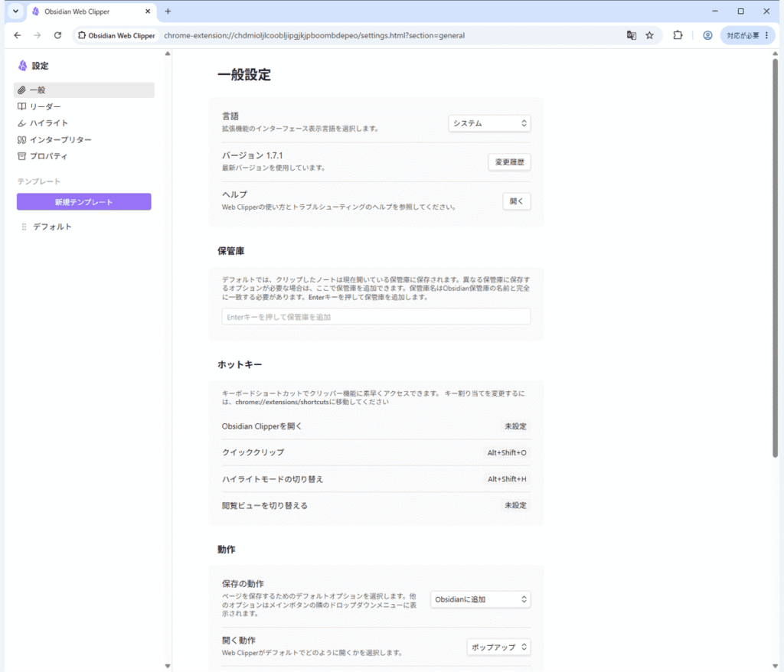Screen dimensions: 784x672
Task: Open the Chrome profile icon
Action: [x=707, y=35]
